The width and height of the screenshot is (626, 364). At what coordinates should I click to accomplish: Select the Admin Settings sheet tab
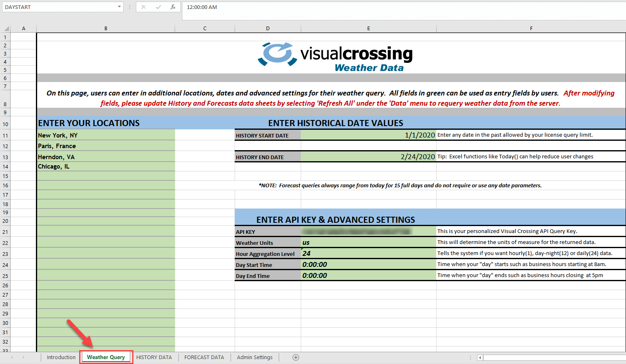pyautogui.click(x=255, y=357)
